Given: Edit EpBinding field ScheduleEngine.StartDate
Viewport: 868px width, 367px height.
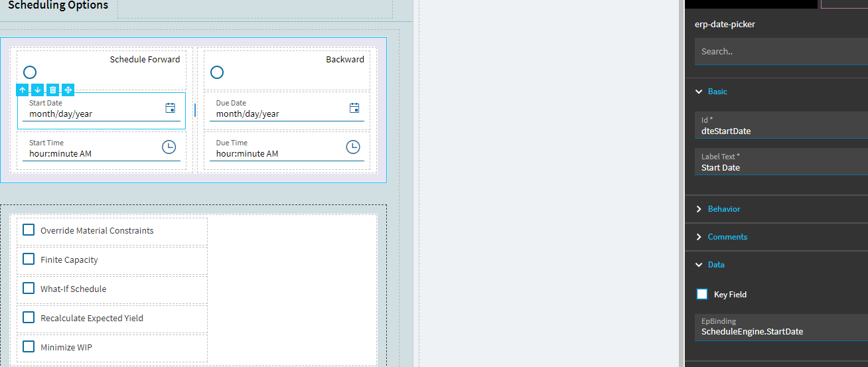Looking at the screenshot, I should tap(781, 327).
